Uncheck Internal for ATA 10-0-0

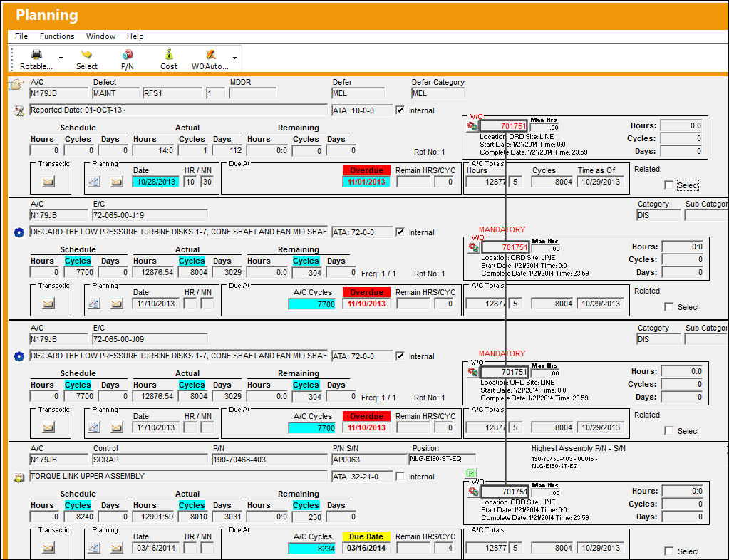click(400, 110)
